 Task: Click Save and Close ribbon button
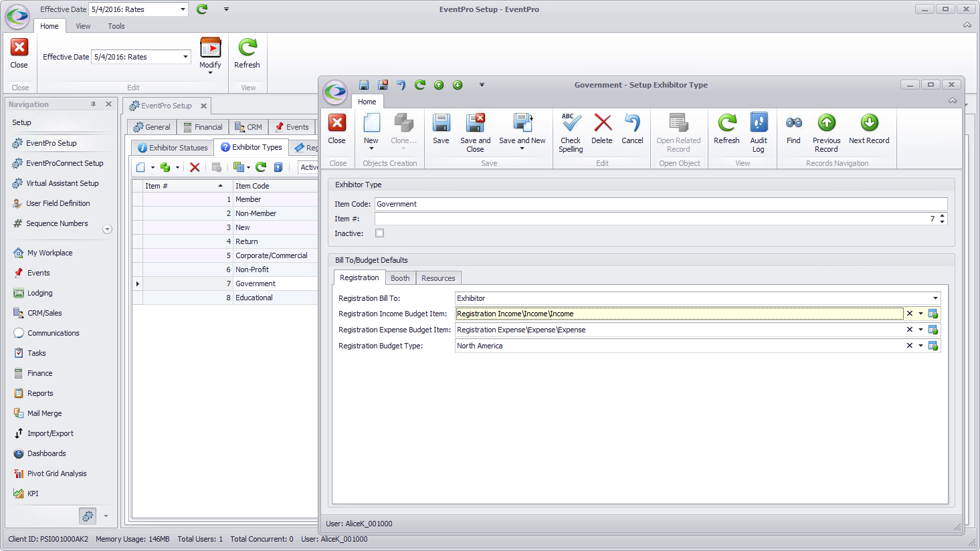pos(475,132)
